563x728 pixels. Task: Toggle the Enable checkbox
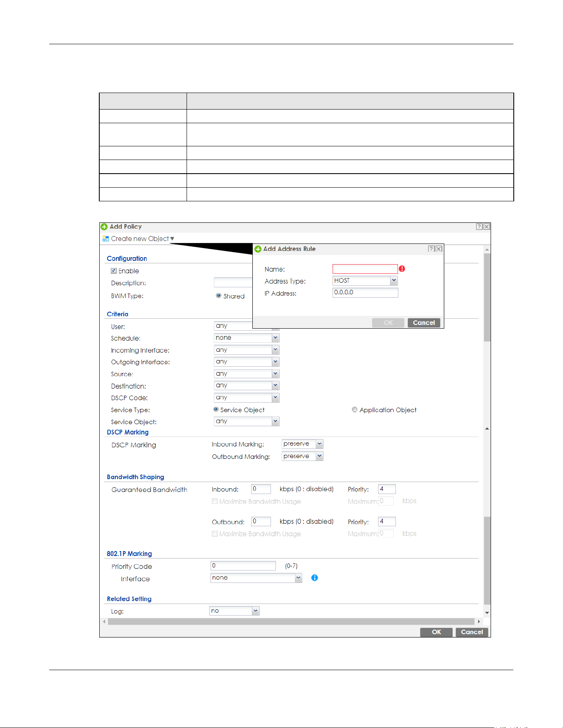[114, 271]
